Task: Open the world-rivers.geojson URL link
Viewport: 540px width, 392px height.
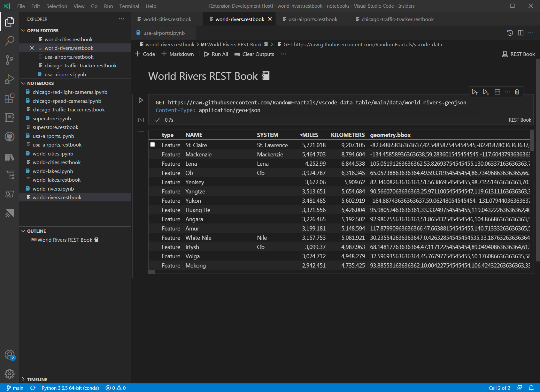Action: 317,102
